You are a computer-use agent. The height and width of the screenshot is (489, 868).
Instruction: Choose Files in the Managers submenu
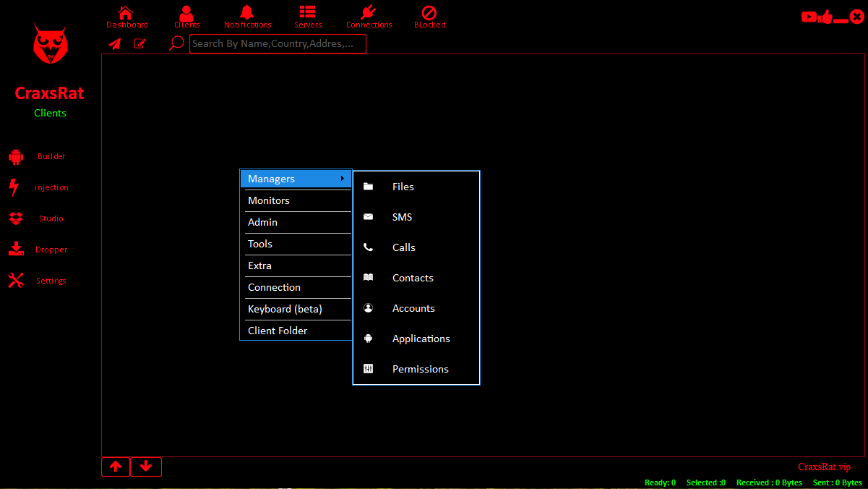(x=416, y=187)
